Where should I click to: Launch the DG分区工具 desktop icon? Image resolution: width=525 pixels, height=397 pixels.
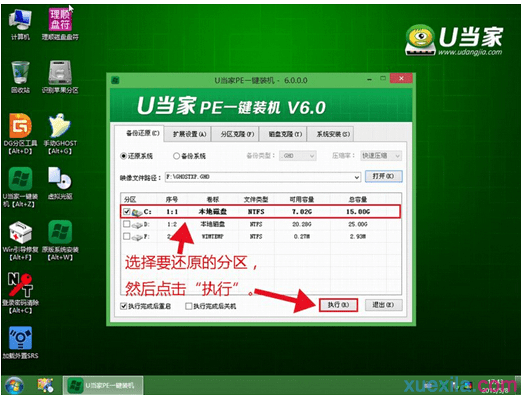pyautogui.click(x=20, y=134)
